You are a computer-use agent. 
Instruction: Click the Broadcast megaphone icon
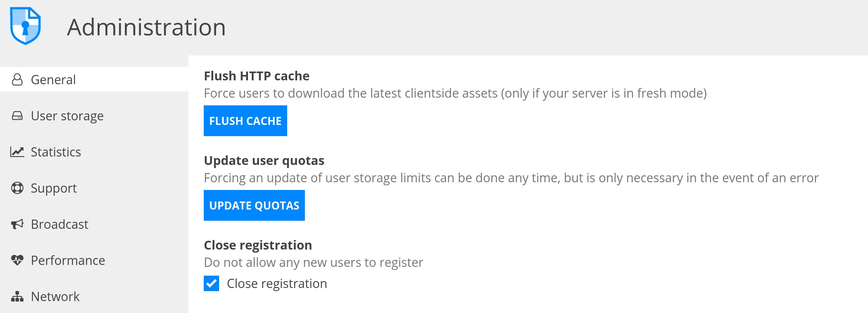tap(17, 224)
